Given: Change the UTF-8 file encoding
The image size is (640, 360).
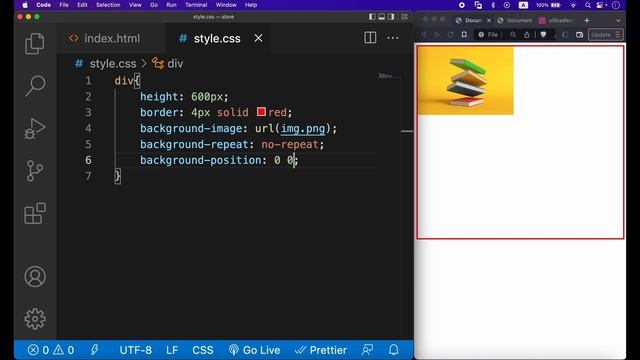Looking at the screenshot, I should [136, 350].
